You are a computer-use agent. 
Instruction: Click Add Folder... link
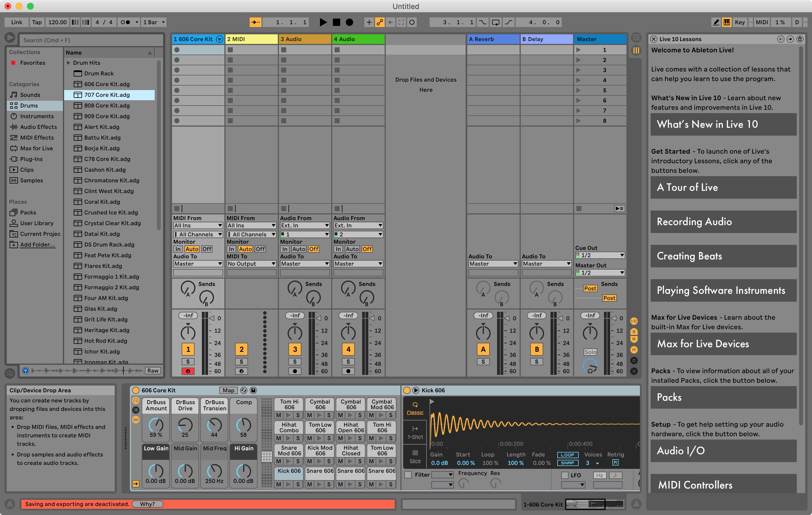[37, 245]
